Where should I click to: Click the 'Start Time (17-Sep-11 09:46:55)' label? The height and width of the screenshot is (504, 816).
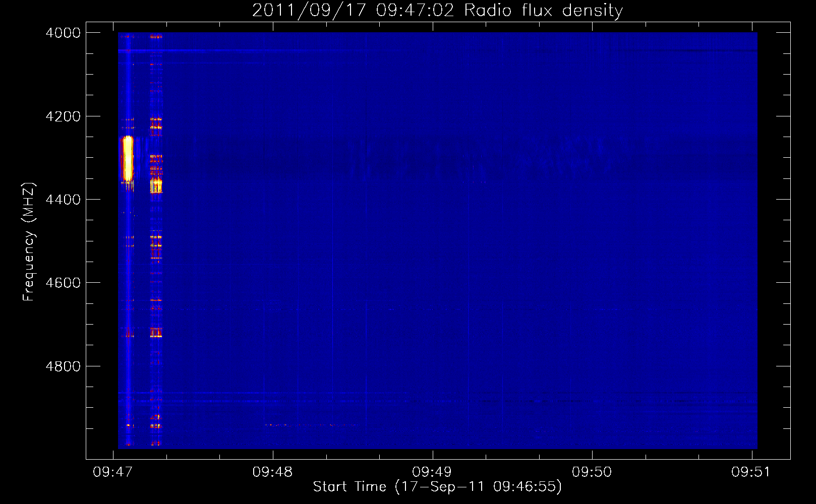click(437, 486)
